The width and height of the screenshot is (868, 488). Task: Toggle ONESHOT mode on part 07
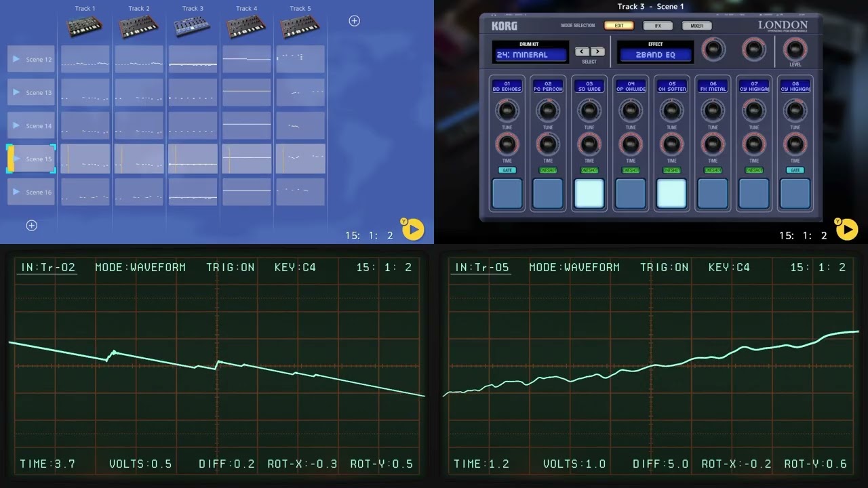coord(754,170)
